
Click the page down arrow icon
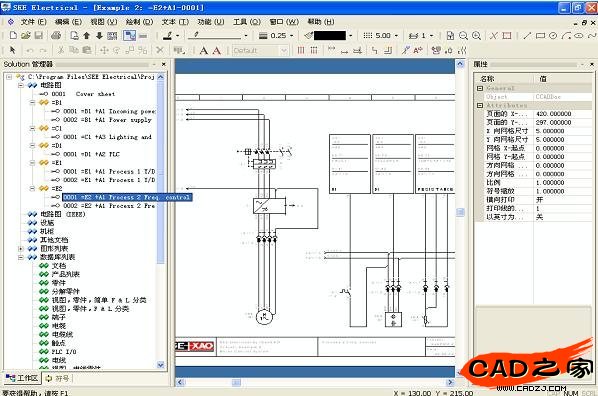99,35
